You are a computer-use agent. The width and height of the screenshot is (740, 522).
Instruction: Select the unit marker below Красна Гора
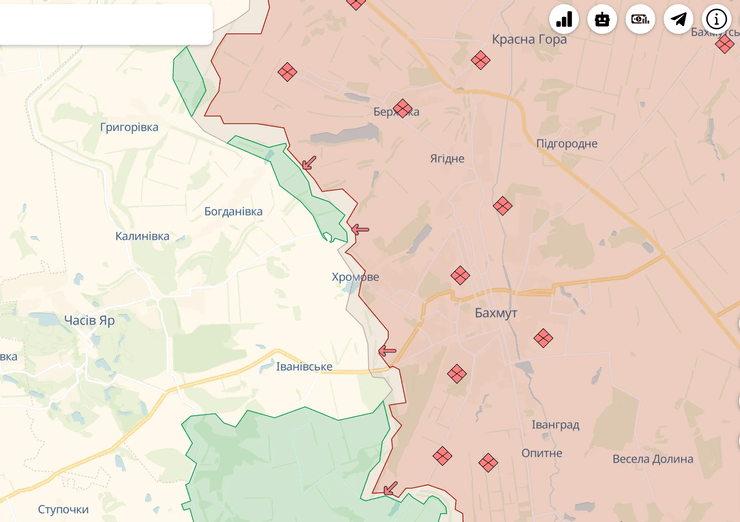(x=481, y=60)
